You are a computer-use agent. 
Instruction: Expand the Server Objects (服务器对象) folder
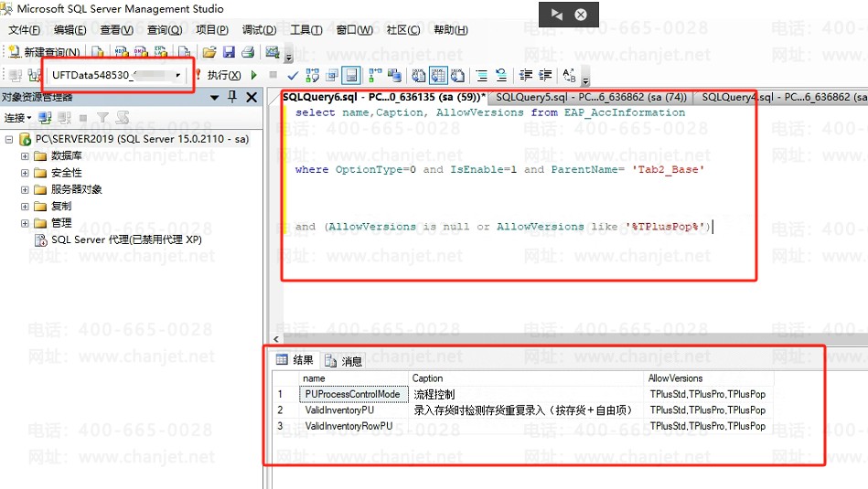coord(25,190)
